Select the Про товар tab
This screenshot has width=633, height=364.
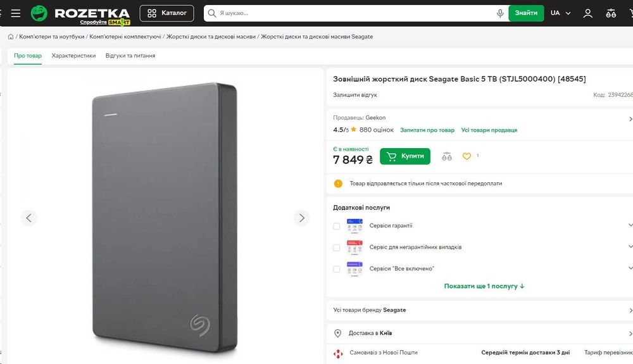click(x=28, y=56)
